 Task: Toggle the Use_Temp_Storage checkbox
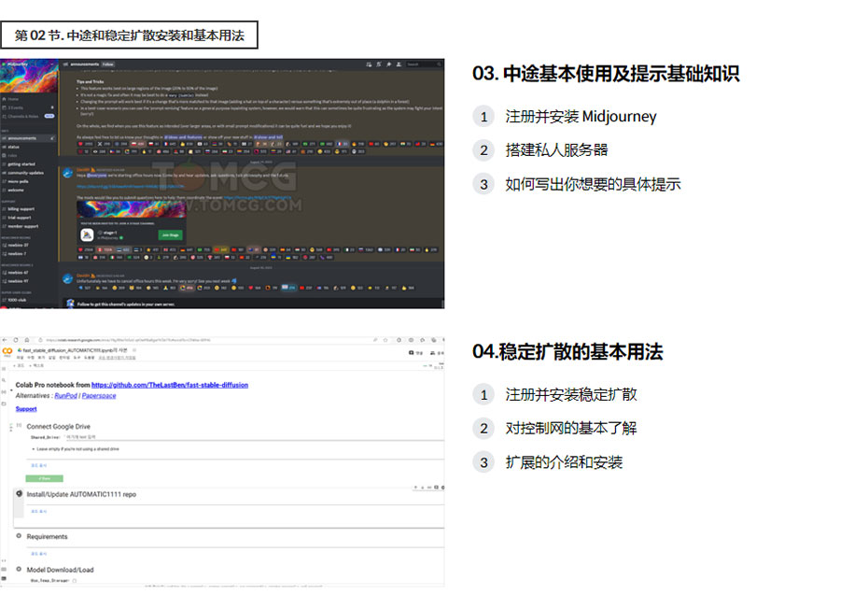pos(74,581)
